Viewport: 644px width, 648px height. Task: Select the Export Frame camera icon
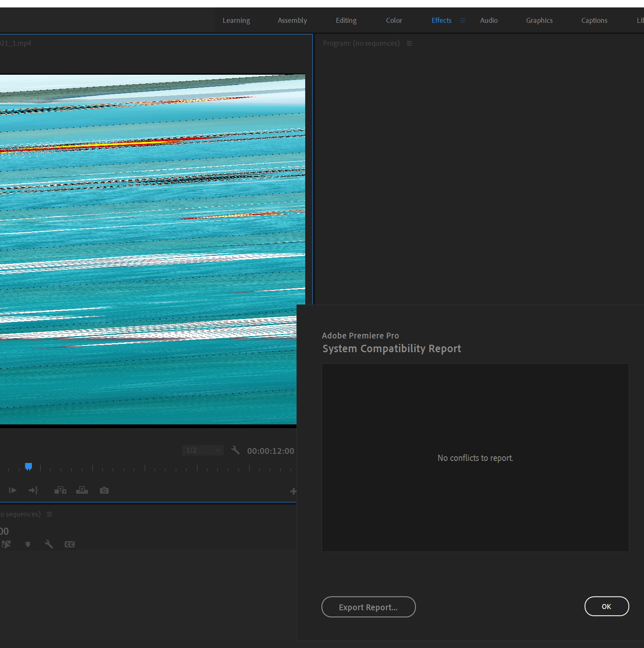104,490
